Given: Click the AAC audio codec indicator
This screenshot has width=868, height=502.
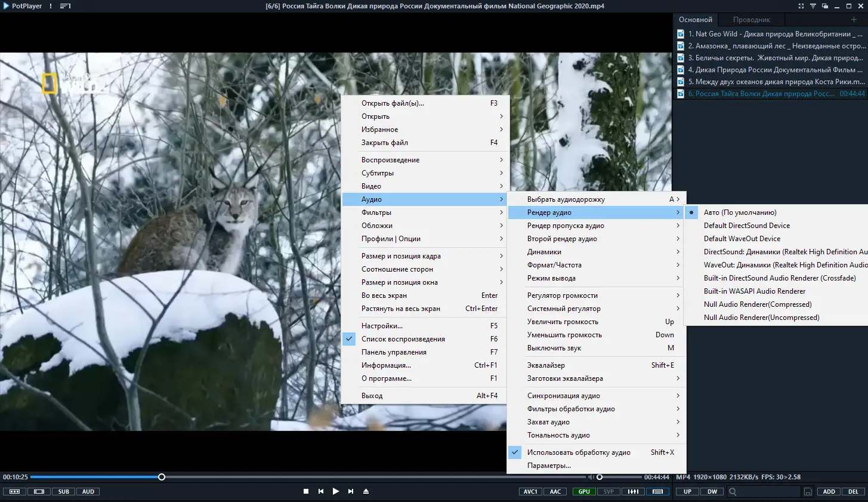Looking at the screenshot, I should (555, 492).
